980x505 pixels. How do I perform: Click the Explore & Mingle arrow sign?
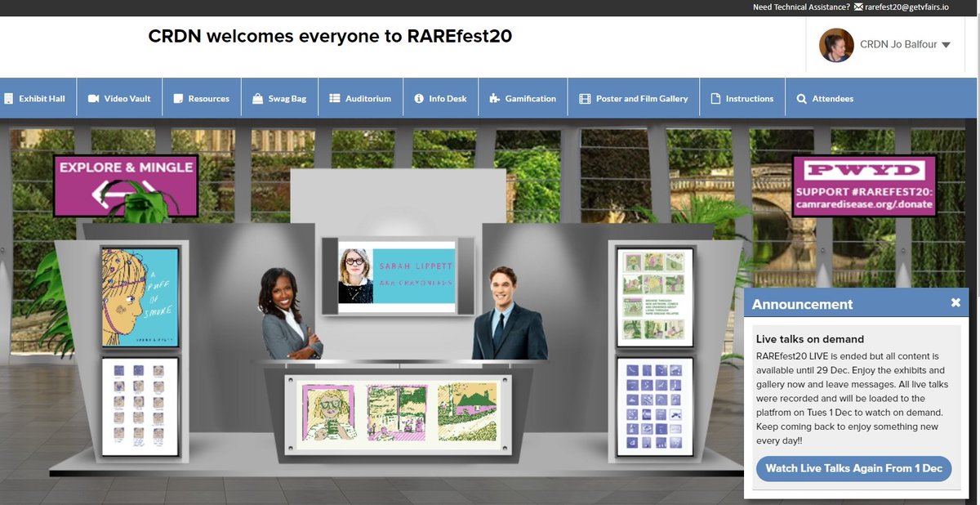(126, 186)
